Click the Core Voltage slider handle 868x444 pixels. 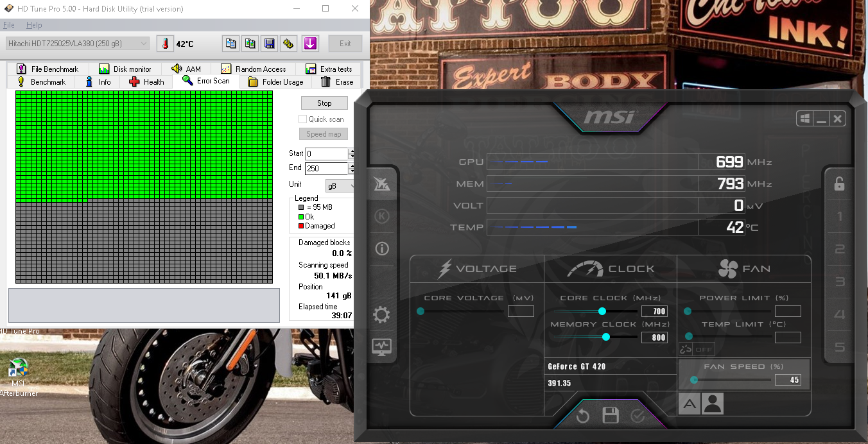click(x=421, y=311)
